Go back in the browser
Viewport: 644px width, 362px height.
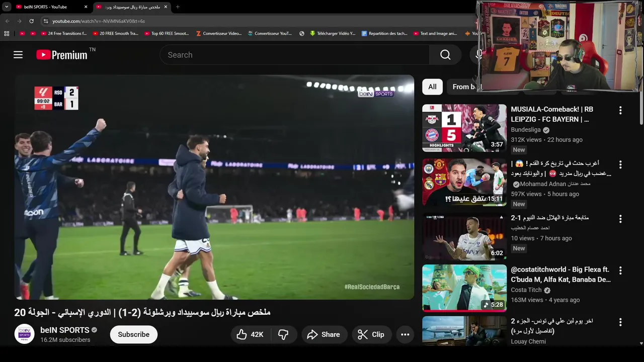[x=7, y=21]
